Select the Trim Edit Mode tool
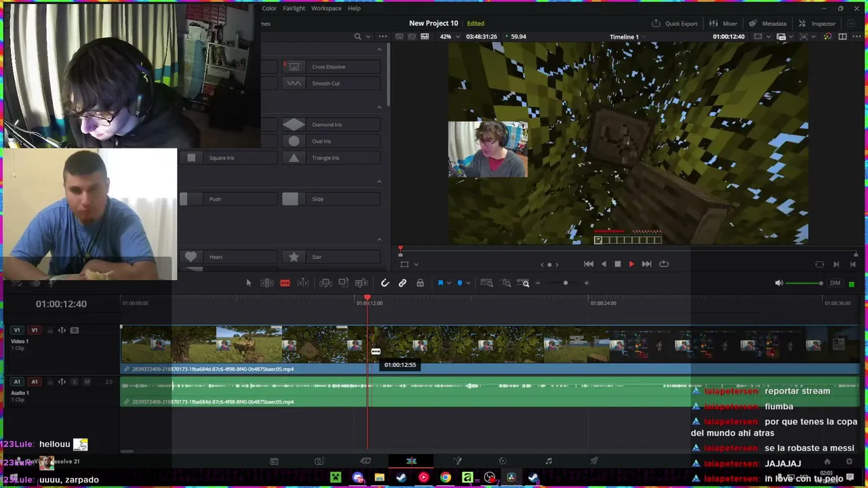Viewport: 868px width, 488px height. (267, 283)
